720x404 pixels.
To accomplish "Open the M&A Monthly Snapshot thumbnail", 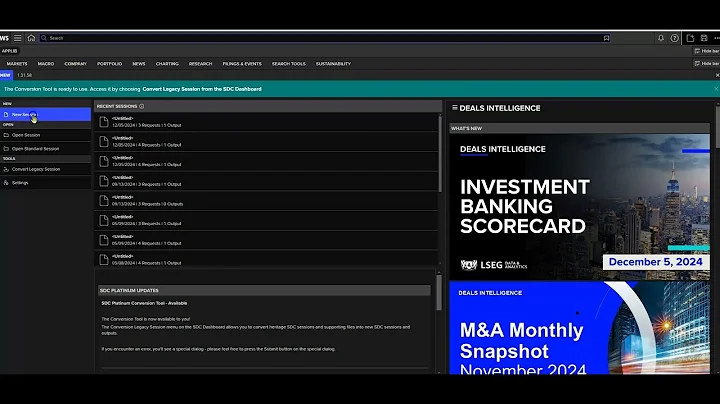I will pos(579,328).
